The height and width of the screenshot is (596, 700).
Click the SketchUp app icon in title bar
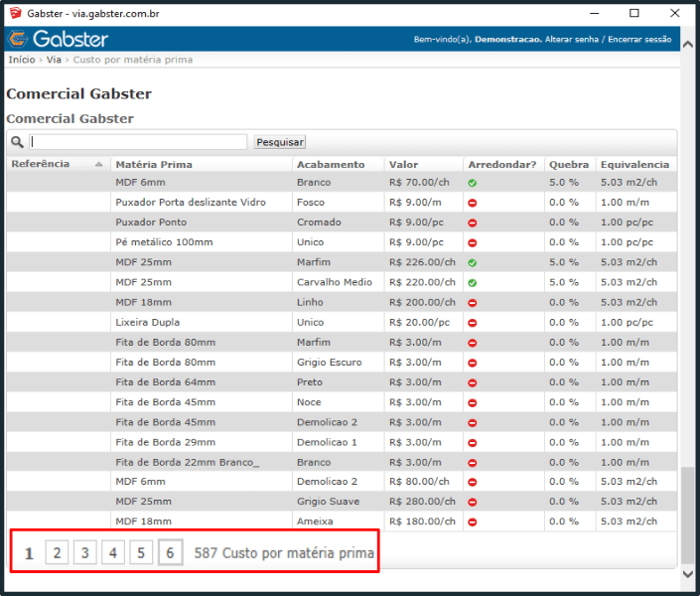coord(15,13)
